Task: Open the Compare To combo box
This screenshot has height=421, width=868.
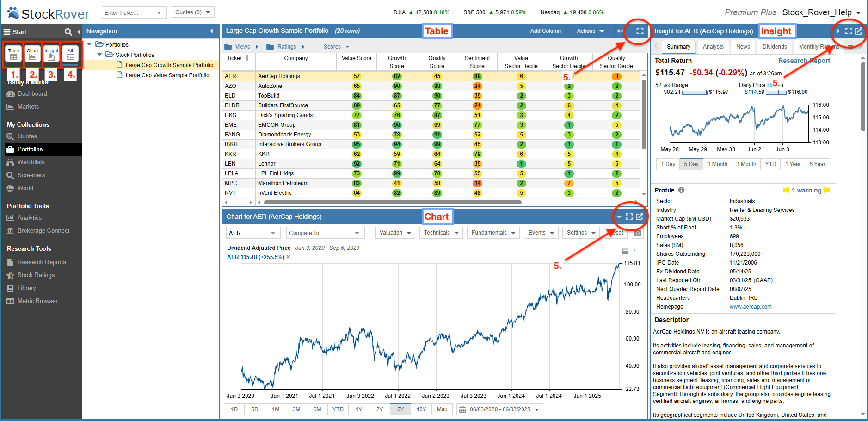Action: coord(325,233)
